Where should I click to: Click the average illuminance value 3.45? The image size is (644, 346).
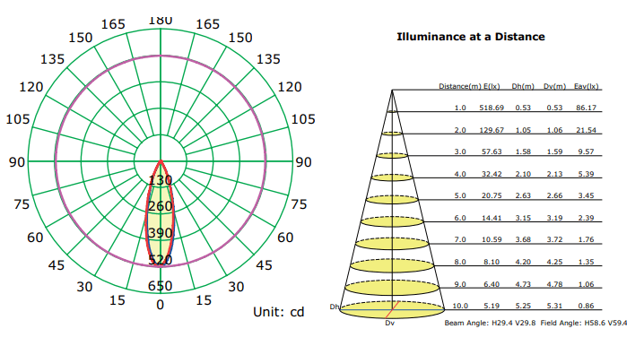coord(586,195)
